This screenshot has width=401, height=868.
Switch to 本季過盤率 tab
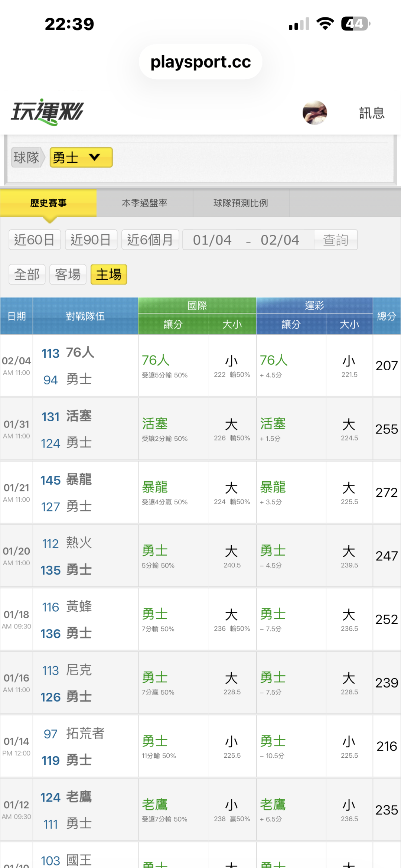[144, 203]
